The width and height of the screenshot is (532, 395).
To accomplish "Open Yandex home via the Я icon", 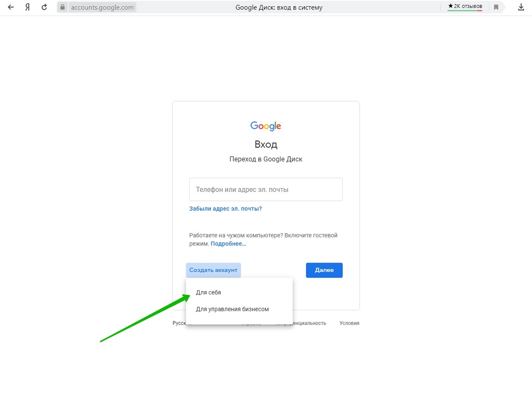I will (x=27, y=8).
